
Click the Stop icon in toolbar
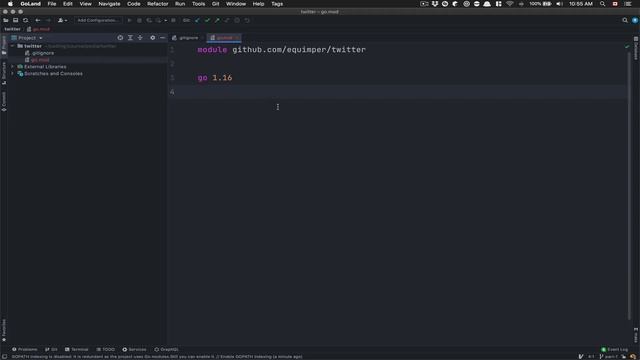[173, 20]
